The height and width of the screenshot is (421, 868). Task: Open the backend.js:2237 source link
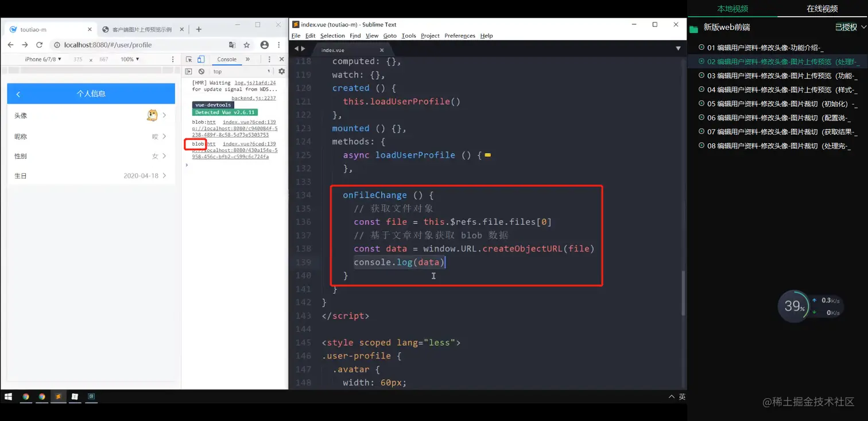click(x=254, y=98)
